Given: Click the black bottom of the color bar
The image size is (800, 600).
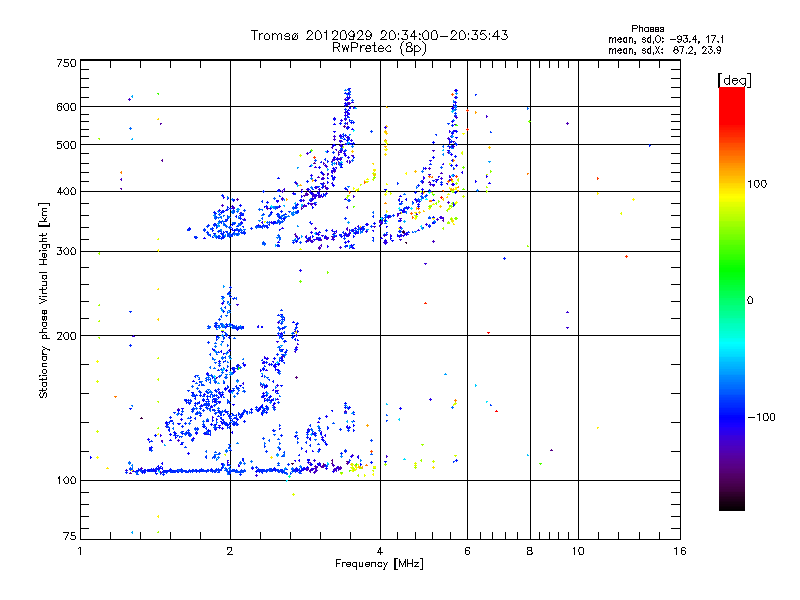Looking at the screenshot, I should (x=732, y=503).
